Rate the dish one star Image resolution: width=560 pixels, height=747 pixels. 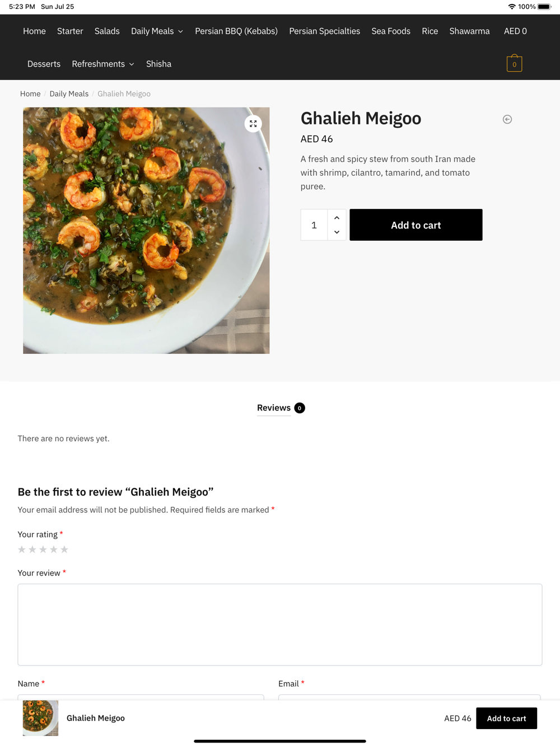click(22, 549)
